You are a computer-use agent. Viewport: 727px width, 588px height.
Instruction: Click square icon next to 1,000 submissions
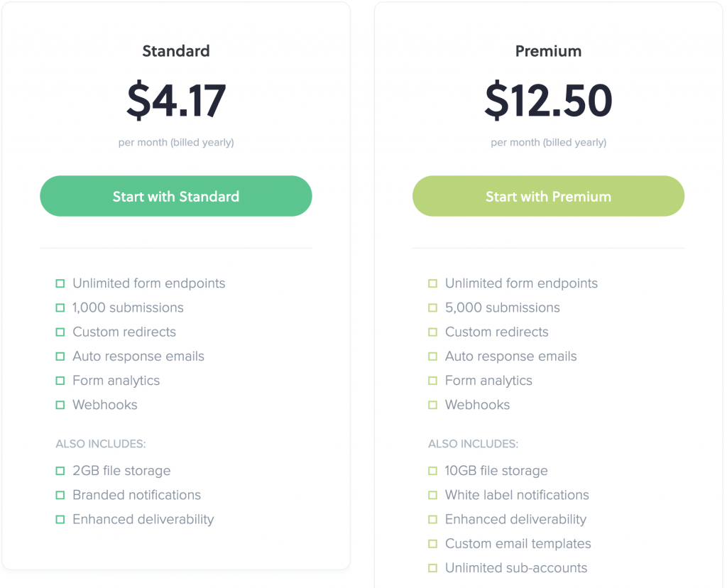click(60, 307)
